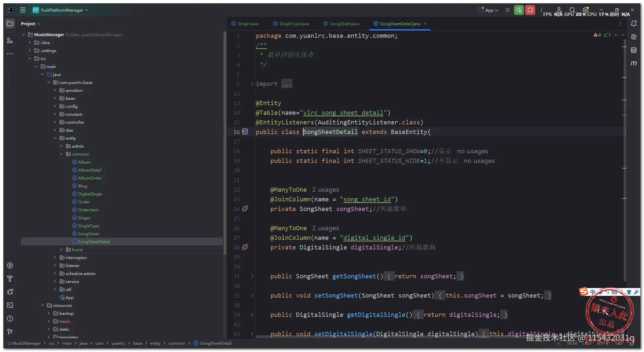This screenshot has width=644, height=352.
Task: Switch to the SongSheet.java tab
Action: (x=341, y=24)
